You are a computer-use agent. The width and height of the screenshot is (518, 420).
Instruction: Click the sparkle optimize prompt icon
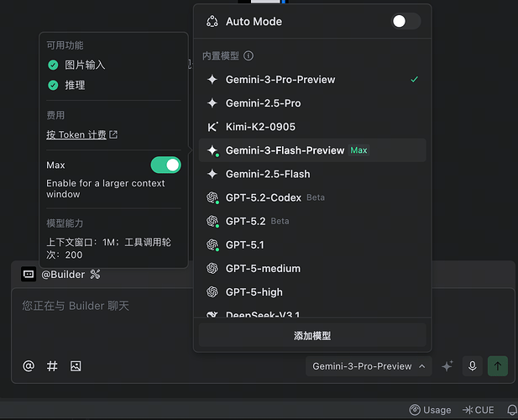[447, 366]
